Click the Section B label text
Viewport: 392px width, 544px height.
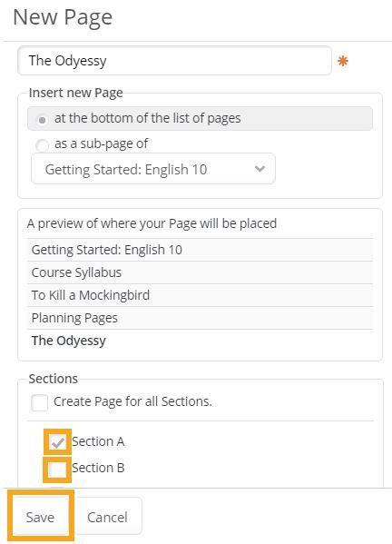[98, 468]
